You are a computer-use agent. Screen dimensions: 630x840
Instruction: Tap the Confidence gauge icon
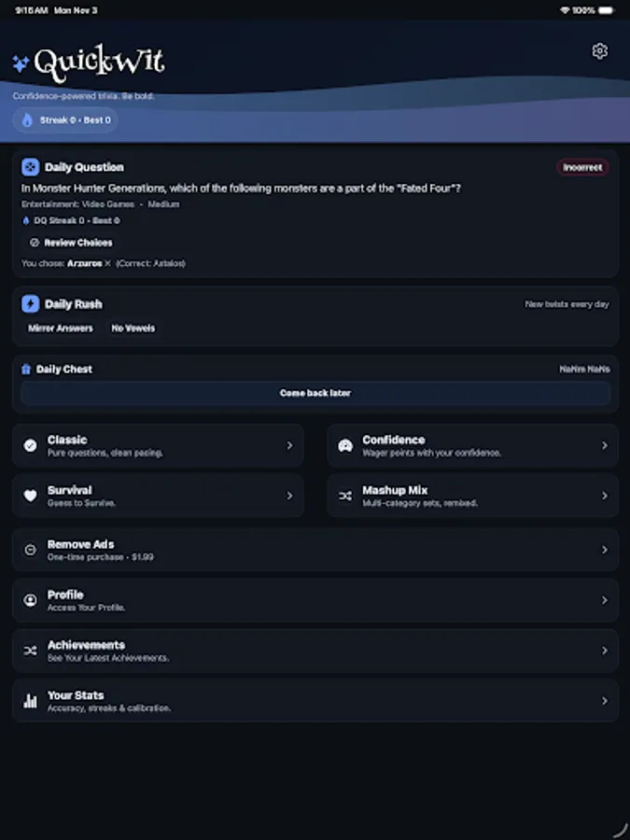click(345, 445)
